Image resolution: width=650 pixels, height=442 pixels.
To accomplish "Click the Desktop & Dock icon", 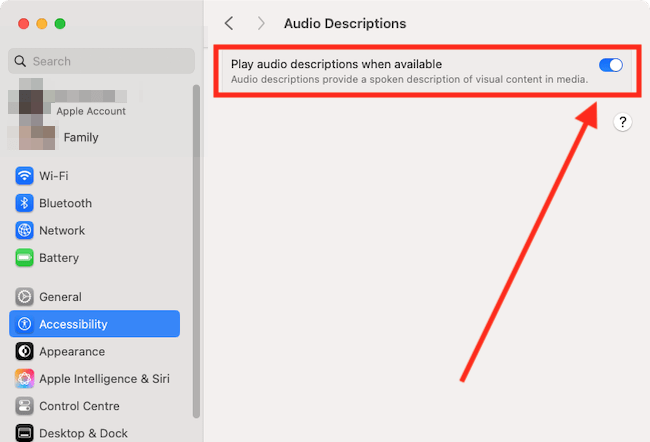I will coord(25,433).
